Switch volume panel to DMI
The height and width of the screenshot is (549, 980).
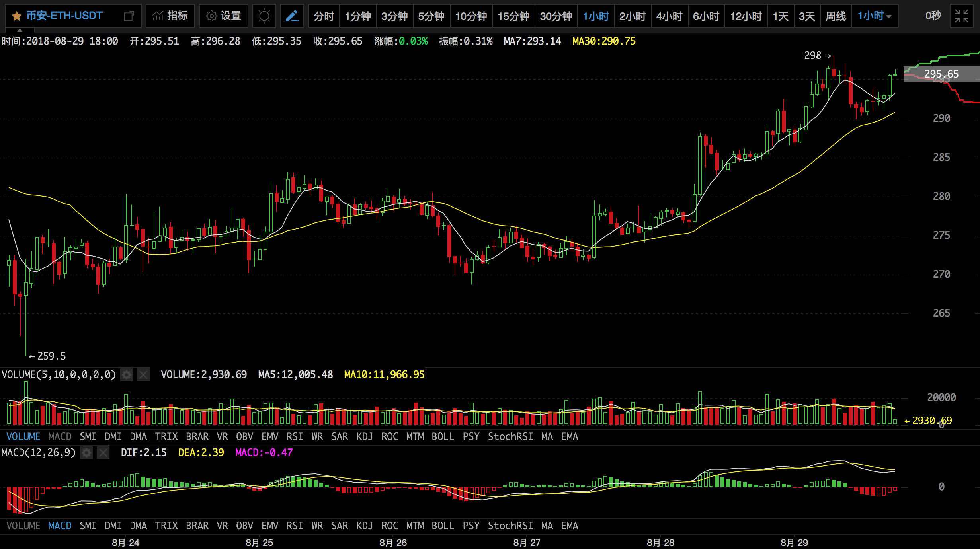click(113, 436)
